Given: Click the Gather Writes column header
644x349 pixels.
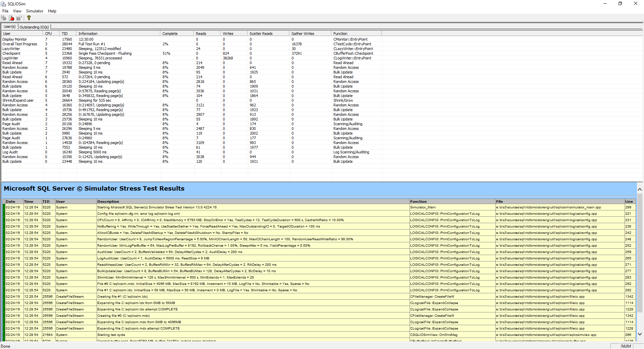Looking at the screenshot, I should tap(311, 34).
